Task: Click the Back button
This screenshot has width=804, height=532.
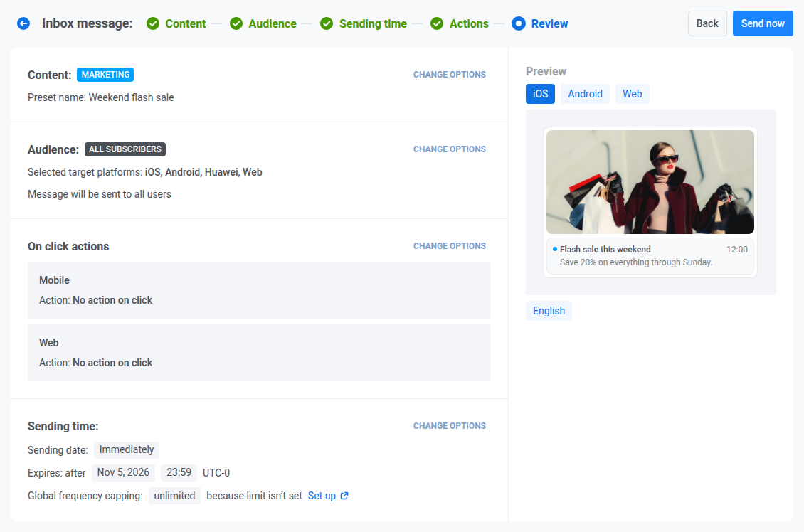Action: click(707, 23)
